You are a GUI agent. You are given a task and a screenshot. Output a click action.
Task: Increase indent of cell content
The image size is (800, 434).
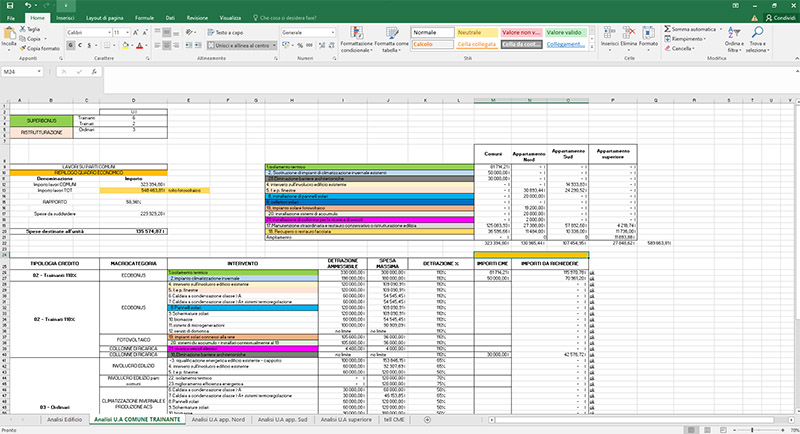pyautogui.click(x=197, y=45)
